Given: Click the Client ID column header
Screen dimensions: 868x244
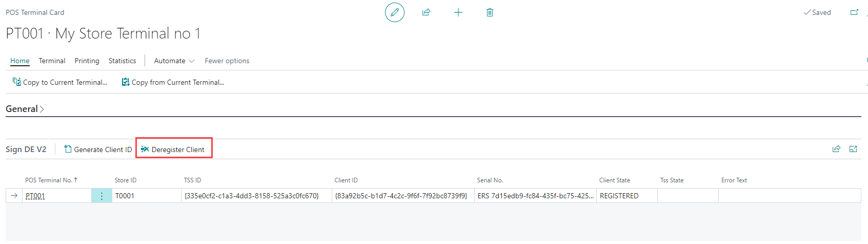Looking at the screenshot, I should (x=346, y=180).
